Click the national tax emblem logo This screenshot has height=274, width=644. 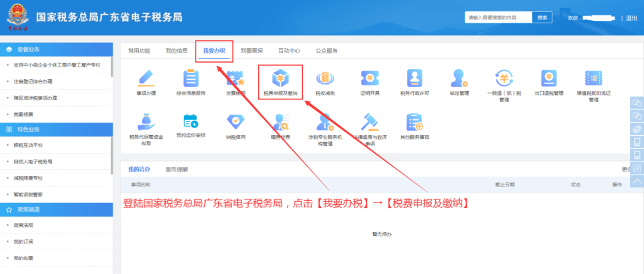(x=18, y=17)
